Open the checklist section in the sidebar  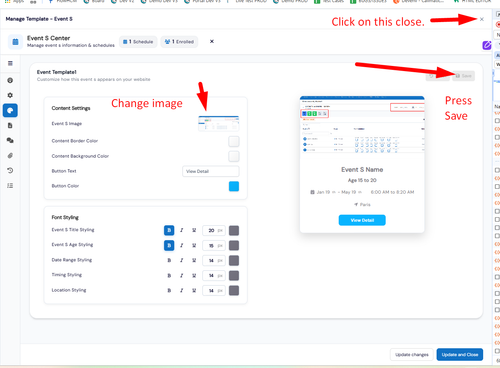point(10,186)
